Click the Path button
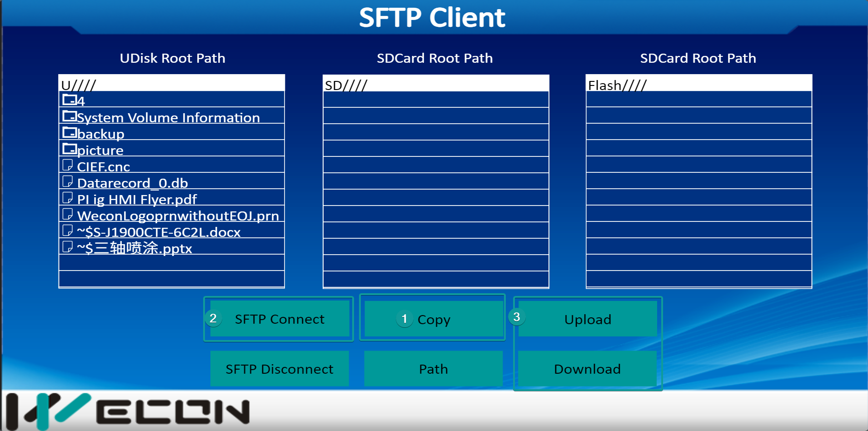Screen dimensions: 868x431 coord(434,369)
